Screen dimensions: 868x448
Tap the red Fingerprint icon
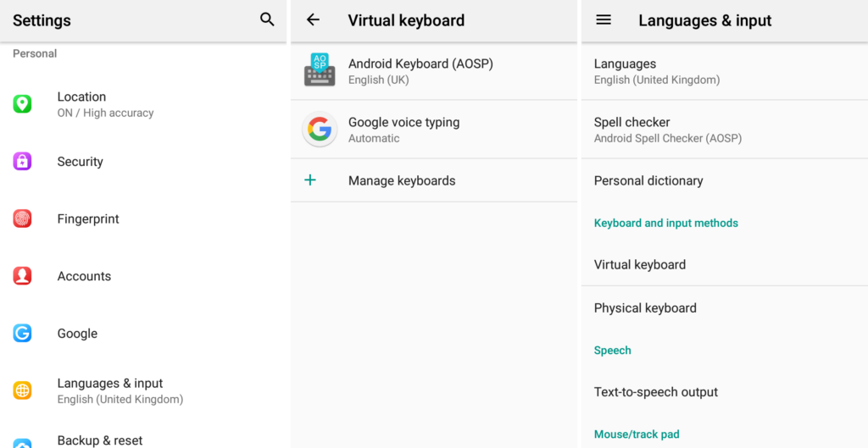click(x=22, y=218)
